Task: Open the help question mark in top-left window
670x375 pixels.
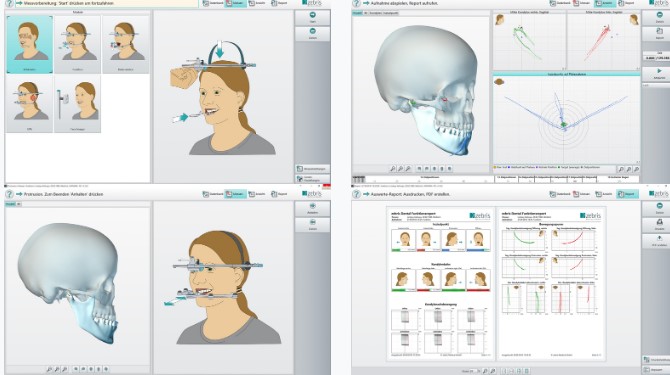Action: [x=9, y=3]
